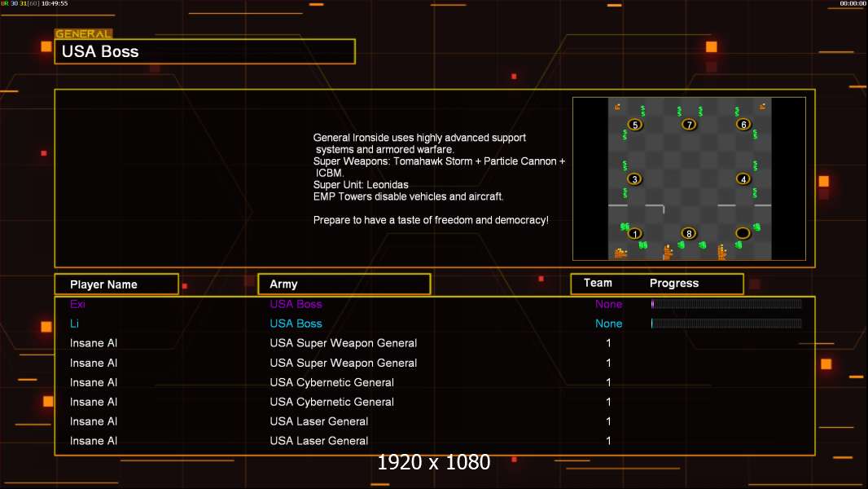The image size is (868, 489).
Task: Click "Prepare to have a taste of freedom and democracy!"
Action: 431,220
